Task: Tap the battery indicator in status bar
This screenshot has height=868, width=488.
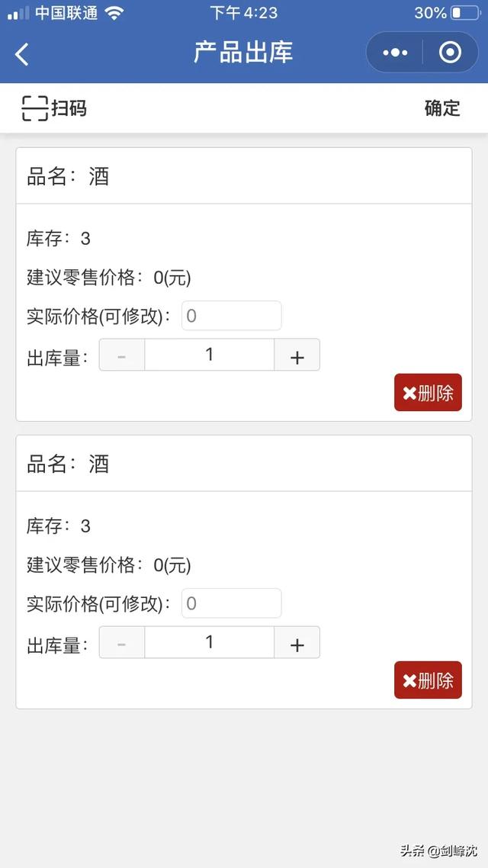Action: (466, 13)
